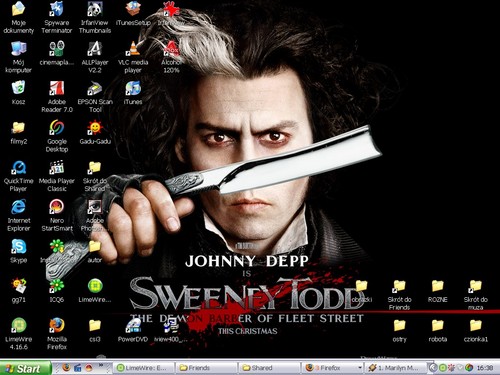The image size is (500, 375).
Task: Open Spyware Terminator desktop shortcut
Action: pos(57,17)
